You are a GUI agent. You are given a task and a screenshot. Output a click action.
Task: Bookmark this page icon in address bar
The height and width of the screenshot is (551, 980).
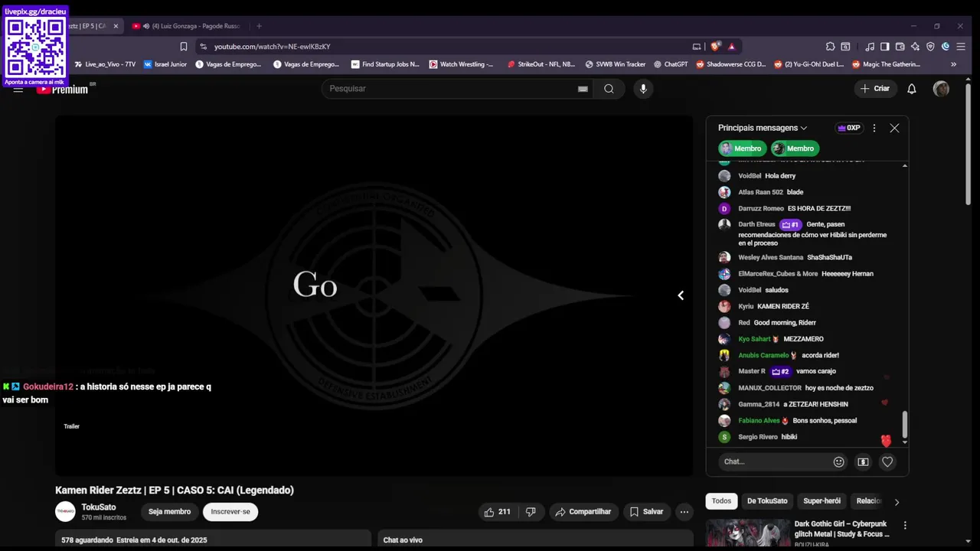pos(184,47)
